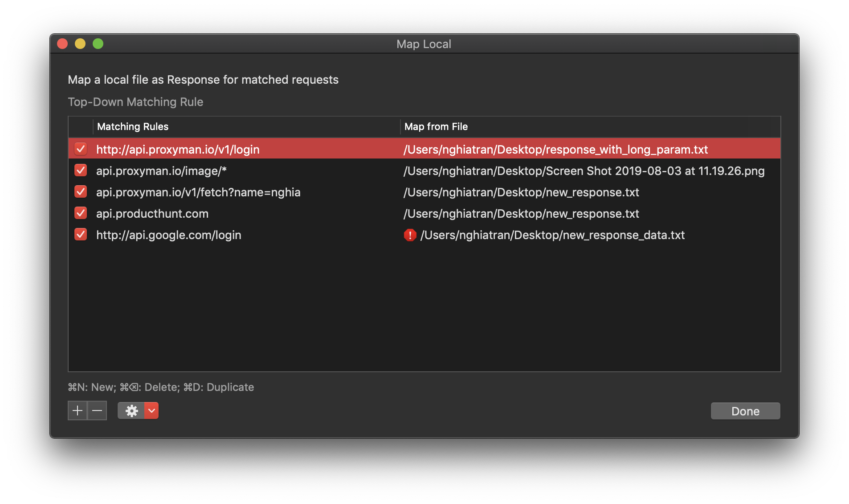This screenshot has height=504, width=849.
Task: Remove the selected rule with the minus button
Action: (x=97, y=411)
